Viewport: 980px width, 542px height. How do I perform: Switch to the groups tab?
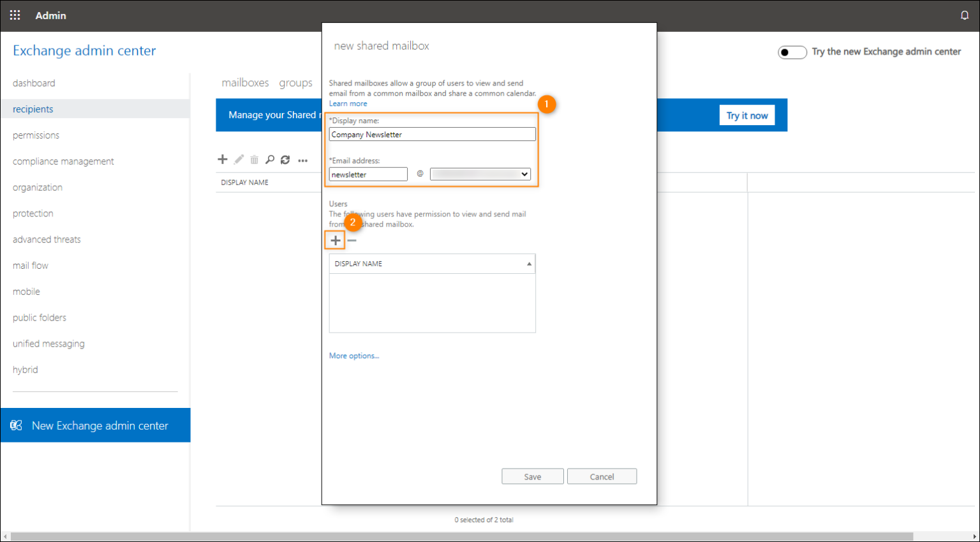tap(295, 82)
